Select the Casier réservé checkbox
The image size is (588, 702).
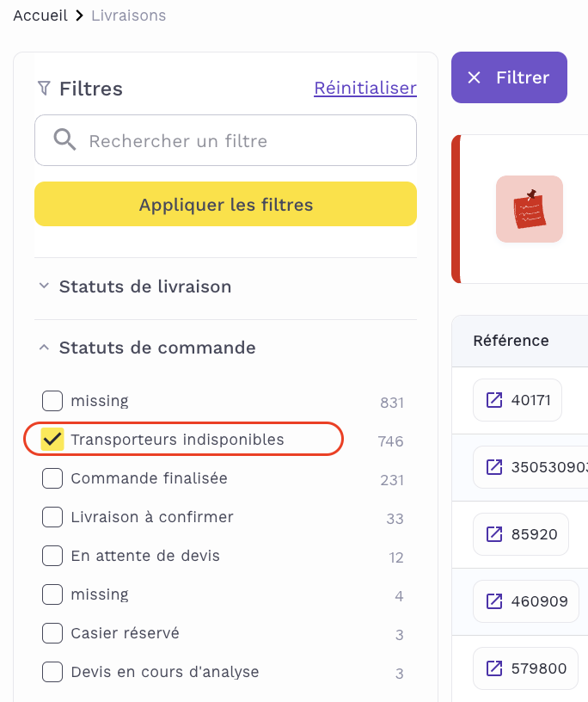[52, 633]
